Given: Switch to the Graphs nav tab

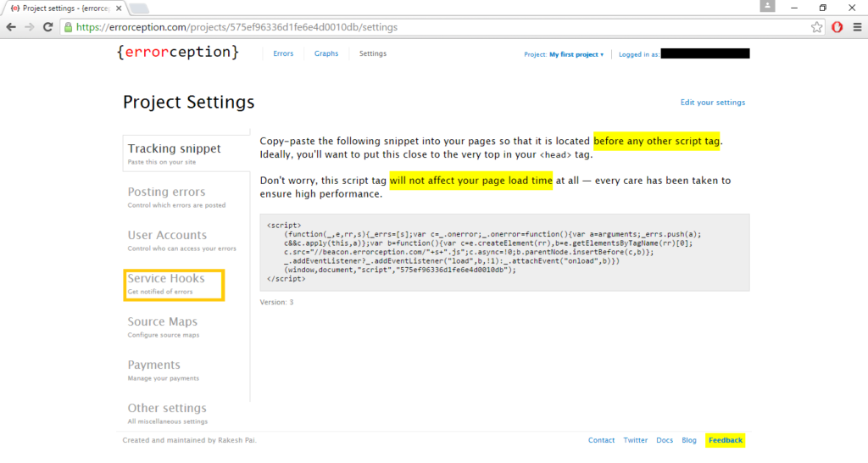Looking at the screenshot, I should tap(326, 53).
